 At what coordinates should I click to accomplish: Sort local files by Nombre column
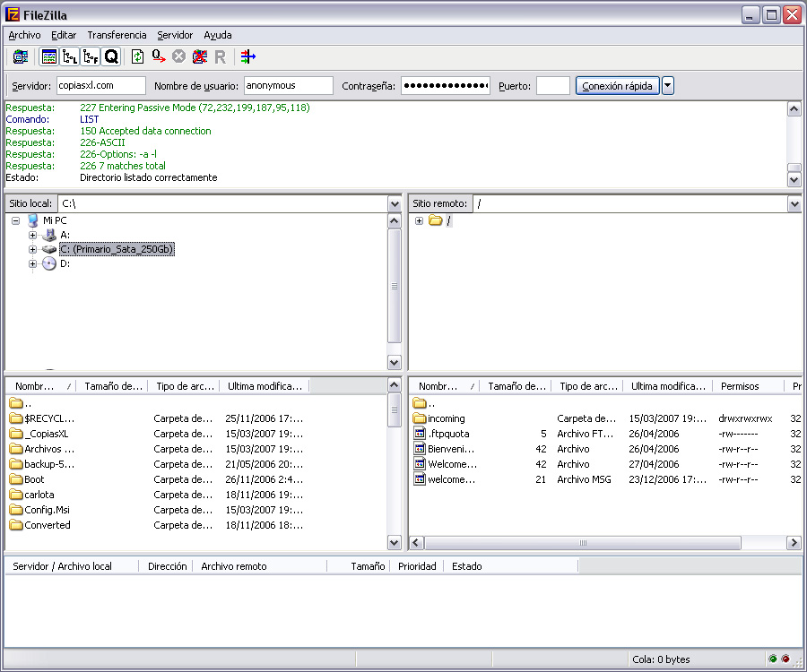tap(40, 386)
